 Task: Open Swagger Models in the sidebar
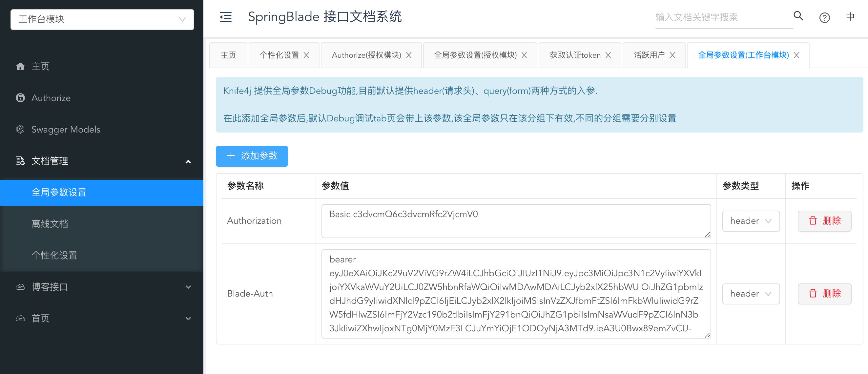click(x=101, y=129)
